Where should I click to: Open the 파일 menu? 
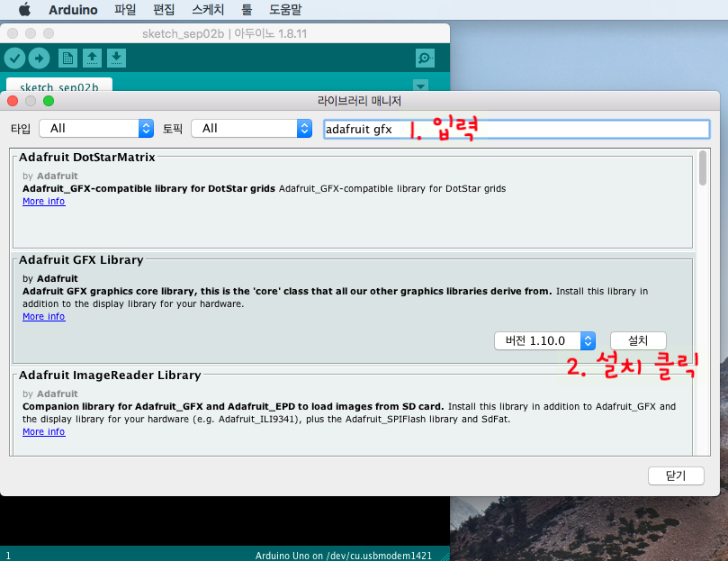(x=125, y=9)
